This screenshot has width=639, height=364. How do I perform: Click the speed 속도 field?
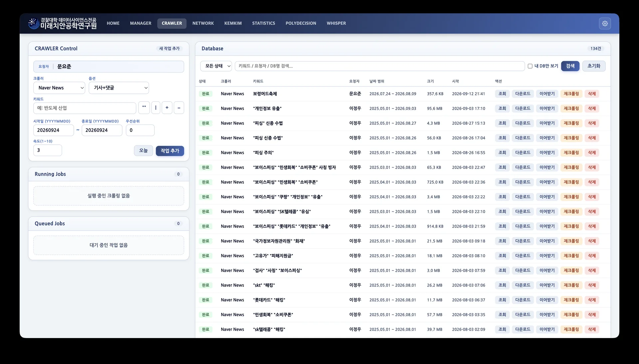click(48, 150)
